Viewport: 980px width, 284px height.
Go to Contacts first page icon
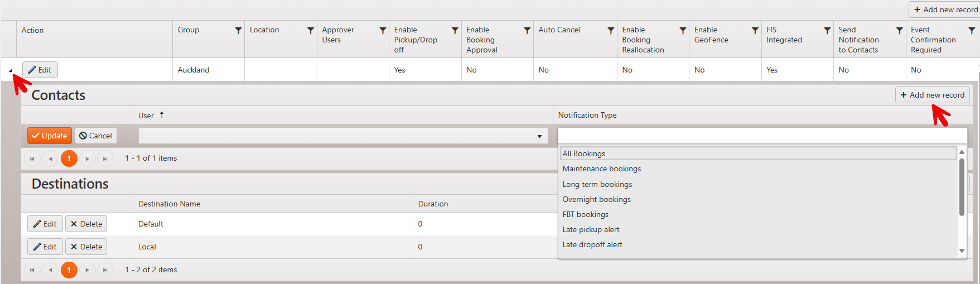click(x=32, y=159)
